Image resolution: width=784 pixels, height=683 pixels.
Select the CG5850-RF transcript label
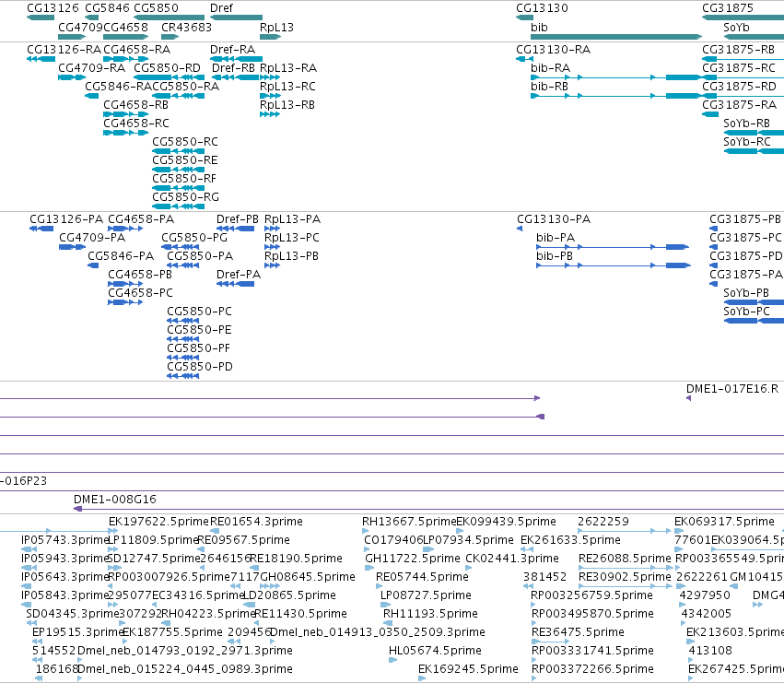184,179
